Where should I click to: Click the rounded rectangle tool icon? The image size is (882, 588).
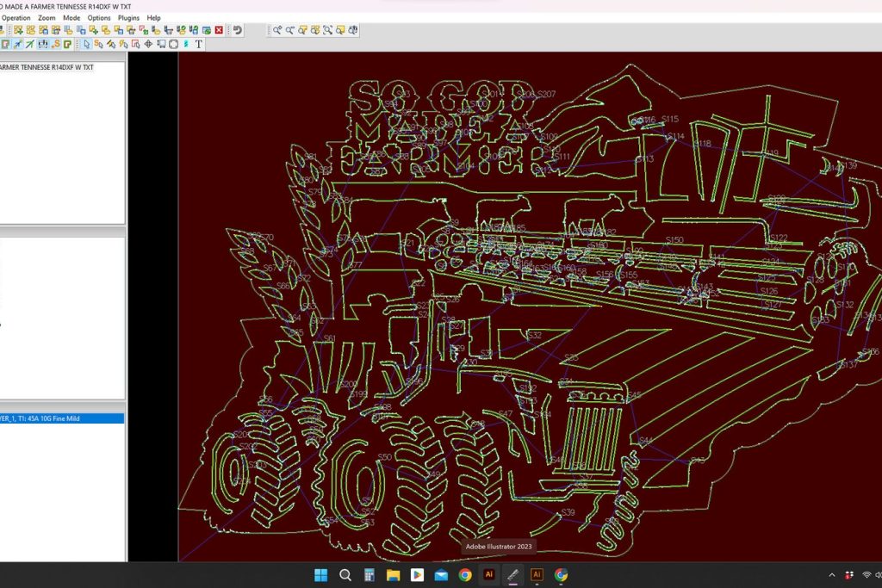click(x=173, y=44)
